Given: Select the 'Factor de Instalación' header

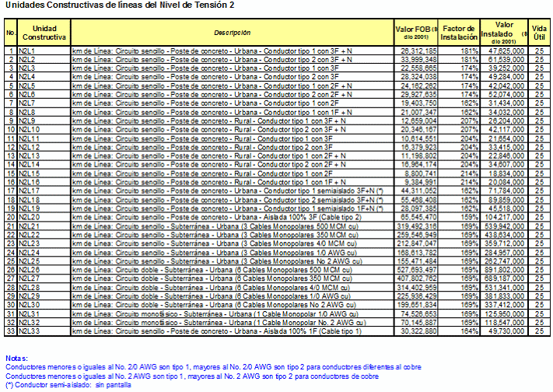Looking at the screenshot, I should pos(459,33).
